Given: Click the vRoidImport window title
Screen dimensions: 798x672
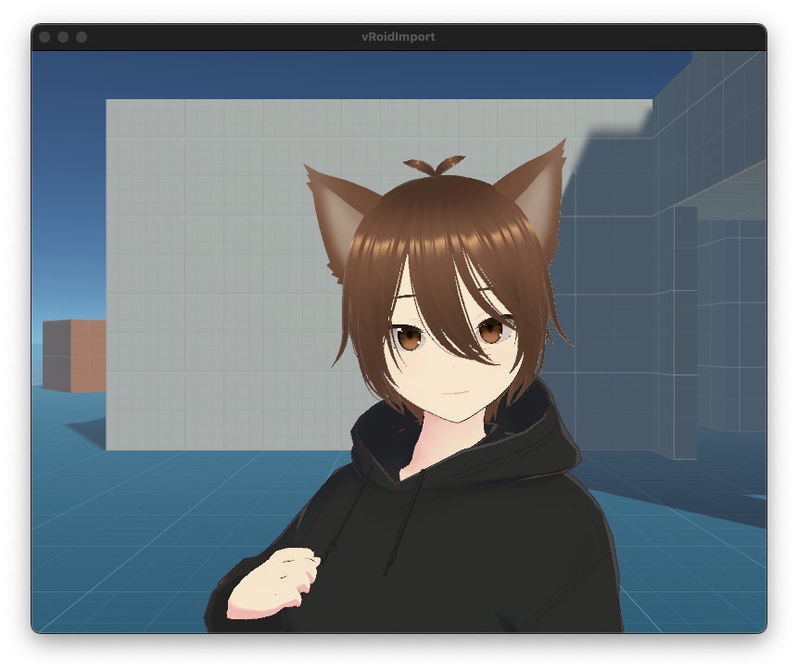Looking at the screenshot, I should pyautogui.click(x=398, y=37).
